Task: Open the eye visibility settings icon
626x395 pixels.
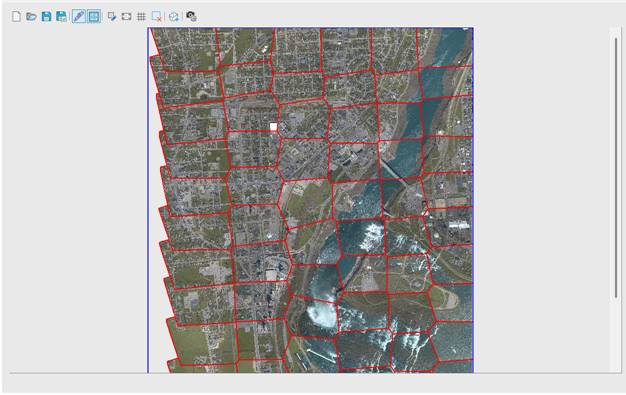Action: (x=191, y=16)
